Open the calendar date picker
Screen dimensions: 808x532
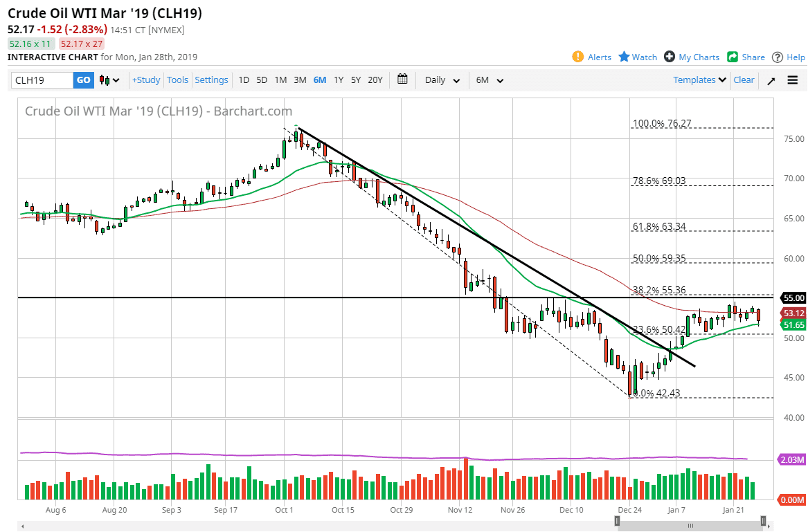tap(402, 80)
